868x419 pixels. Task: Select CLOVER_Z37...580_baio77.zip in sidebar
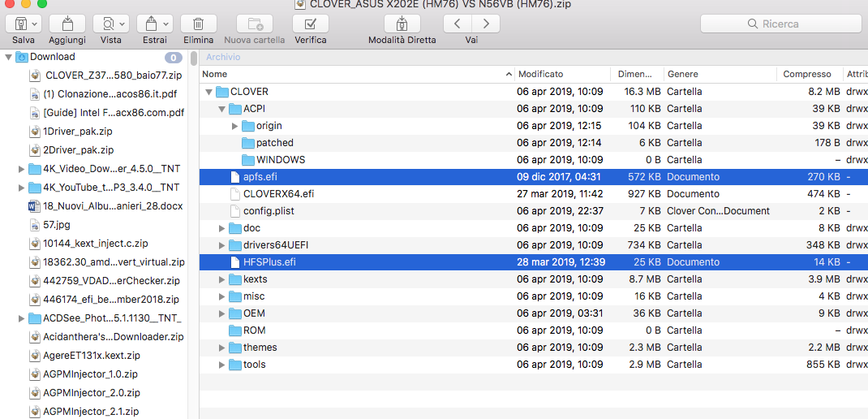pos(114,75)
